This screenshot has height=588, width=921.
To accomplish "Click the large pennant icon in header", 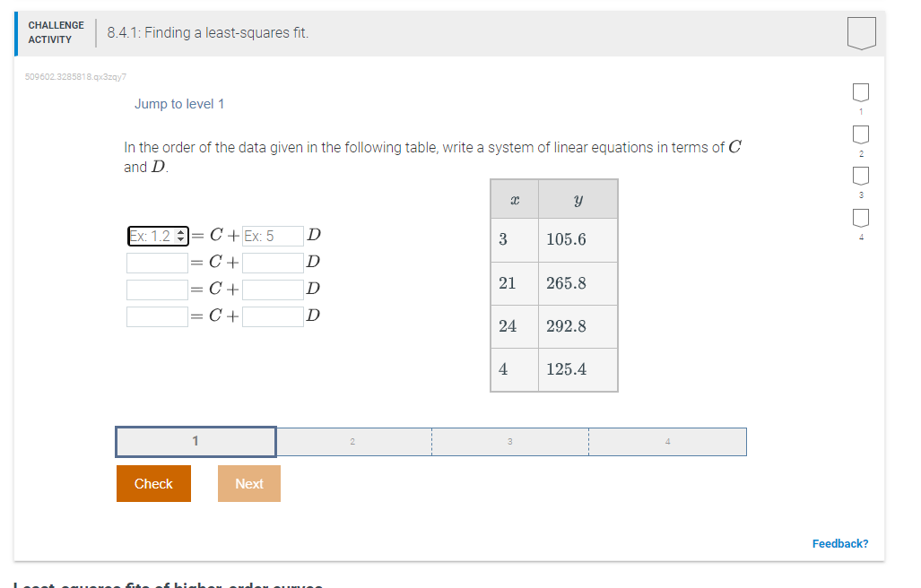I will (860, 31).
